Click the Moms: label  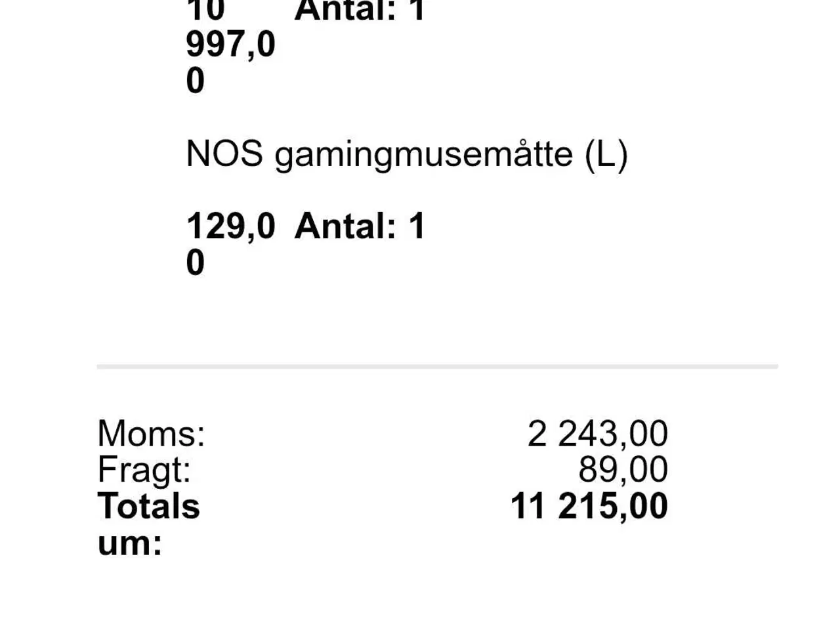click(x=151, y=433)
